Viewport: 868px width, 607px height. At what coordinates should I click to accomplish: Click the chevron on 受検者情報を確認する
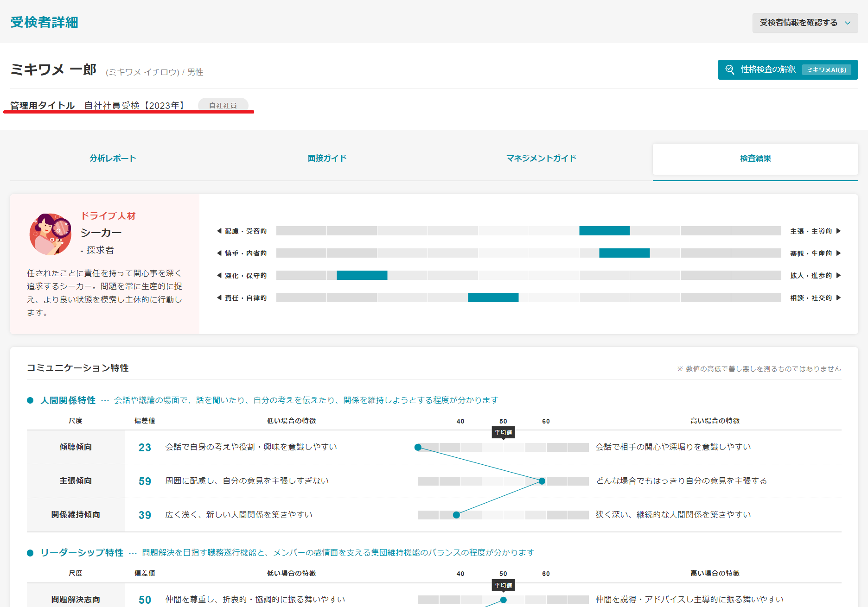(x=848, y=23)
